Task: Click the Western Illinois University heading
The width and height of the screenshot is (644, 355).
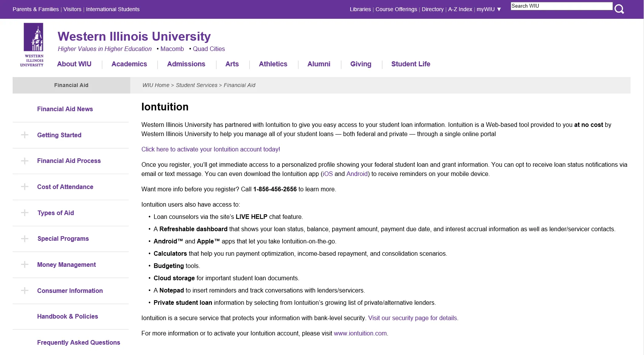Action: (134, 36)
